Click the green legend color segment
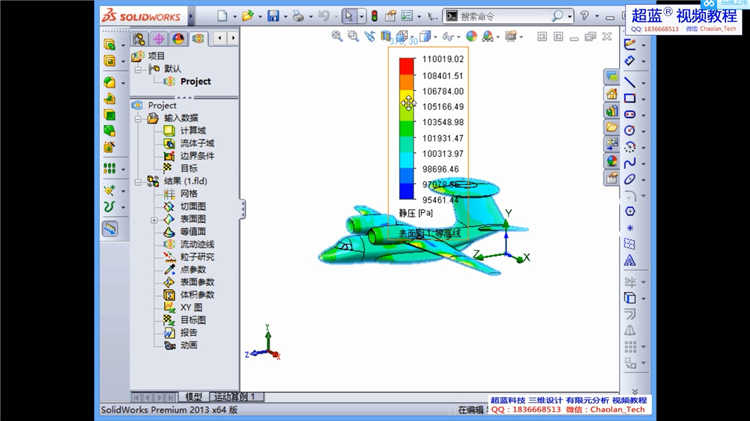750x421 pixels. [407, 129]
